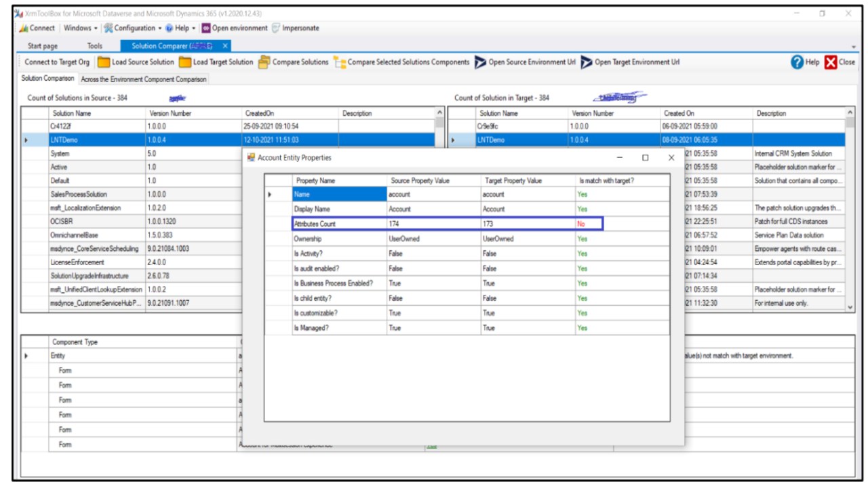This screenshot has height=488, width=868.
Task: Select Attributes Count property cell
Action: (x=339, y=224)
